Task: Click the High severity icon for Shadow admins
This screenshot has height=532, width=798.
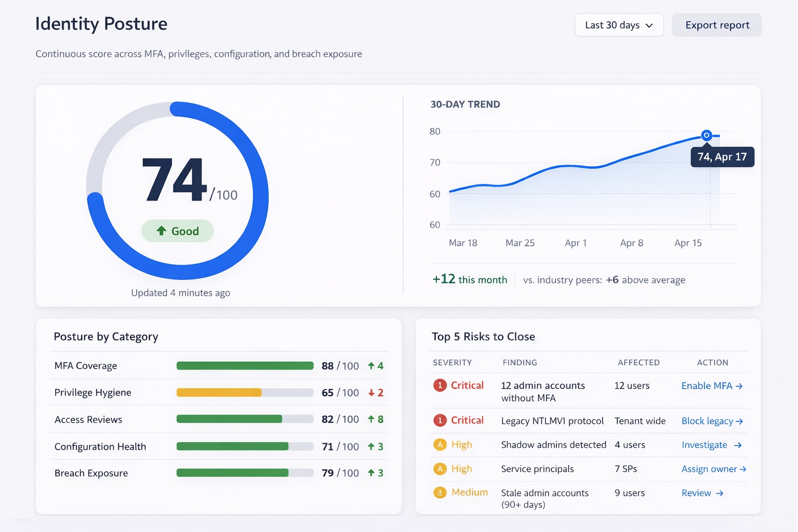Action: coord(440,445)
